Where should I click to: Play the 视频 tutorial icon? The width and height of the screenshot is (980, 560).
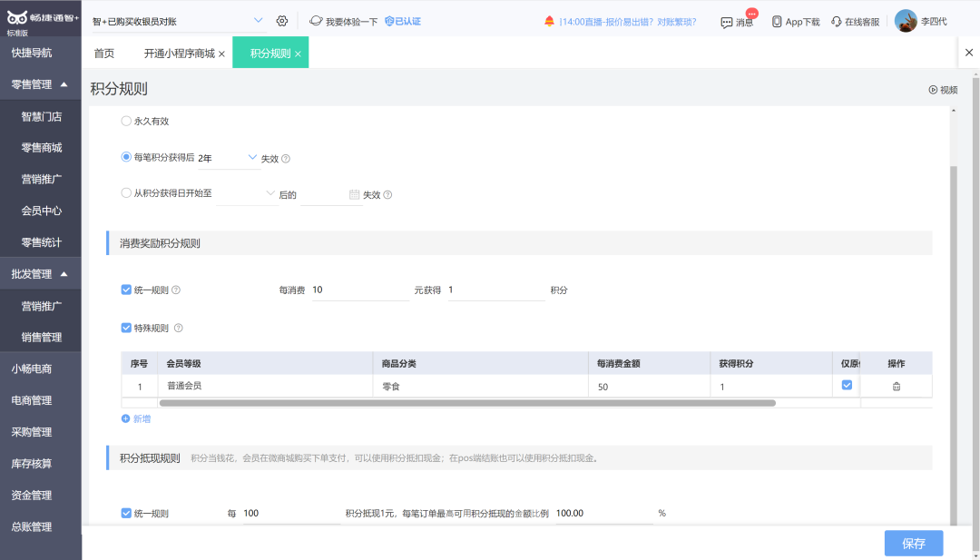point(933,90)
